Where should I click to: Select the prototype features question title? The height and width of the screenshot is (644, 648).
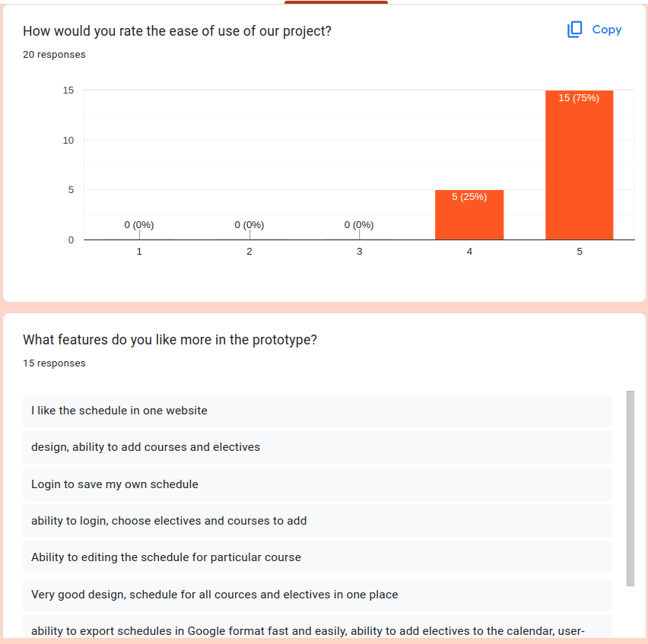170,340
